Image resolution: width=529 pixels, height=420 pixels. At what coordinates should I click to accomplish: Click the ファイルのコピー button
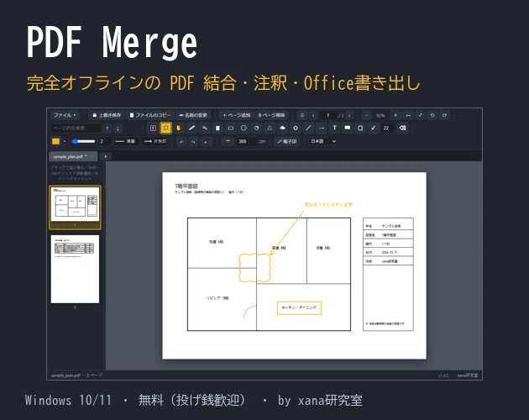point(150,115)
